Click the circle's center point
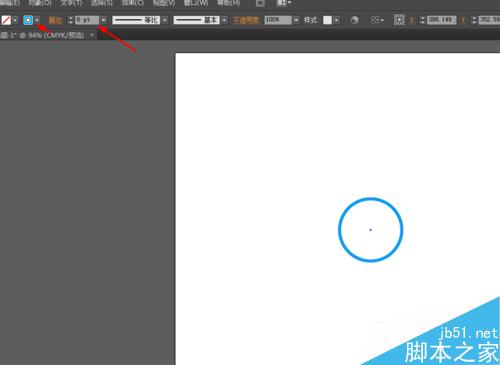Image resolution: width=500 pixels, height=365 pixels. 370,230
